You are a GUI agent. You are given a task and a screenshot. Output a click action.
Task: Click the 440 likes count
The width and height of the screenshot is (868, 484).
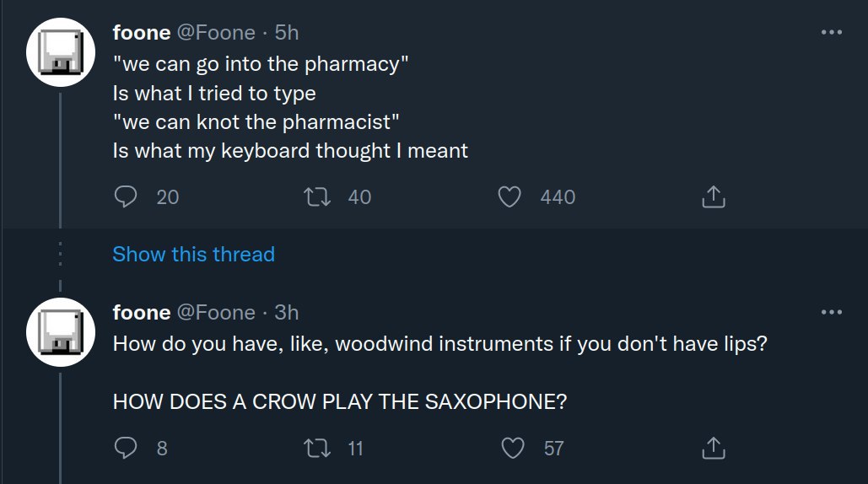coord(558,197)
